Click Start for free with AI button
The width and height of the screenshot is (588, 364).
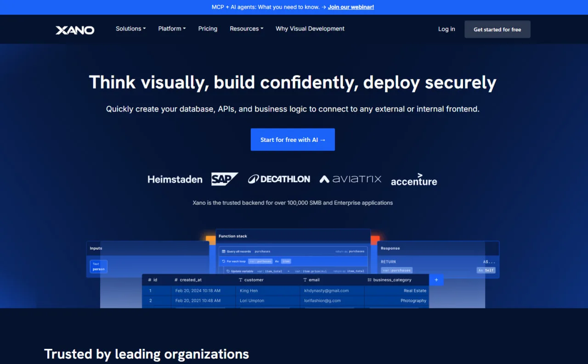click(x=293, y=140)
